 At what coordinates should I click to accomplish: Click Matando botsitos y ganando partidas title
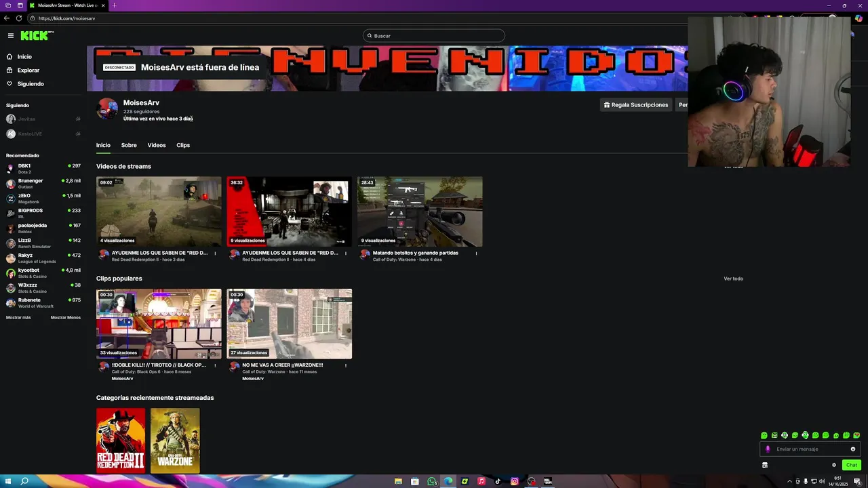point(416,253)
